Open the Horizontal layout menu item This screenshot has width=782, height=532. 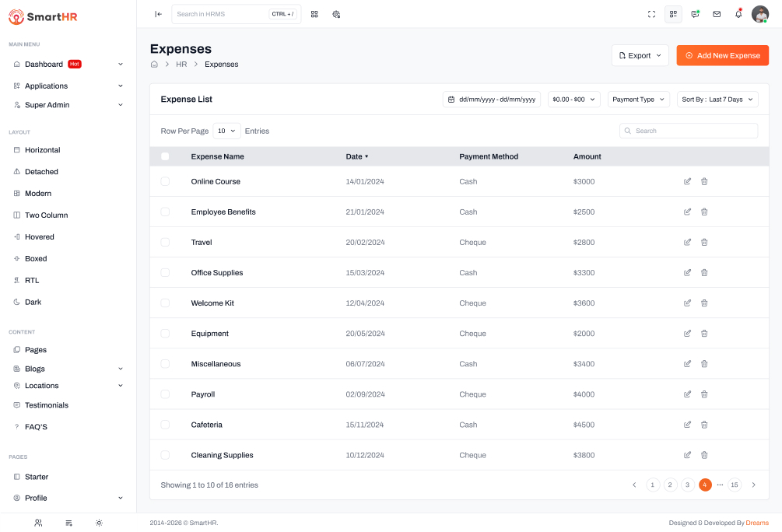click(x=43, y=150)
